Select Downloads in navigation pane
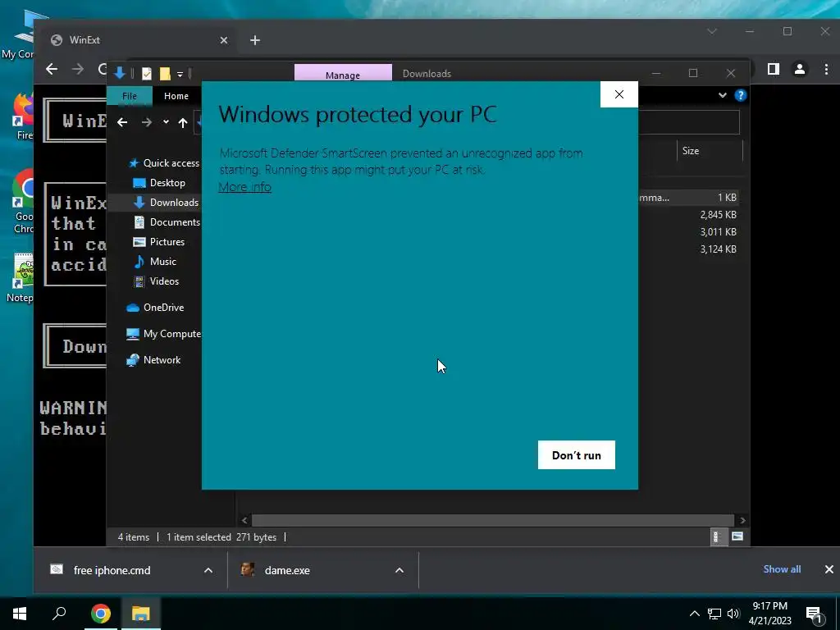The image size is (840, 630). click(x=166, y=202)
